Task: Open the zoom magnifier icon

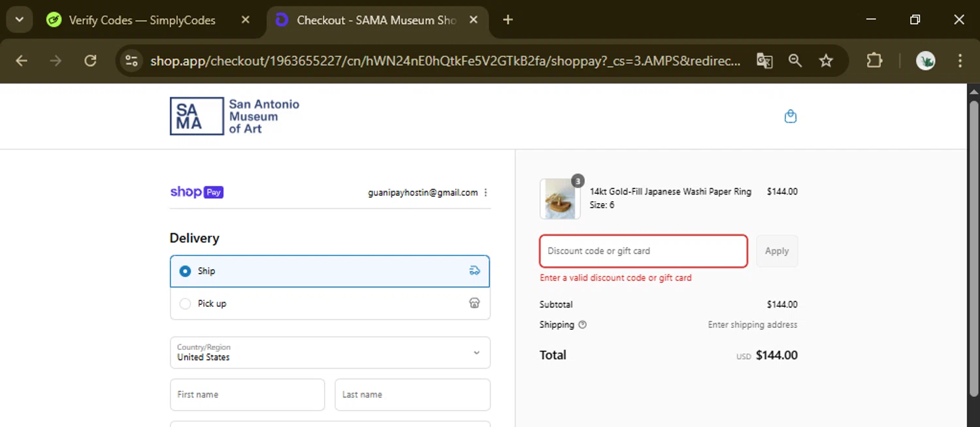Action: [795, 61]
